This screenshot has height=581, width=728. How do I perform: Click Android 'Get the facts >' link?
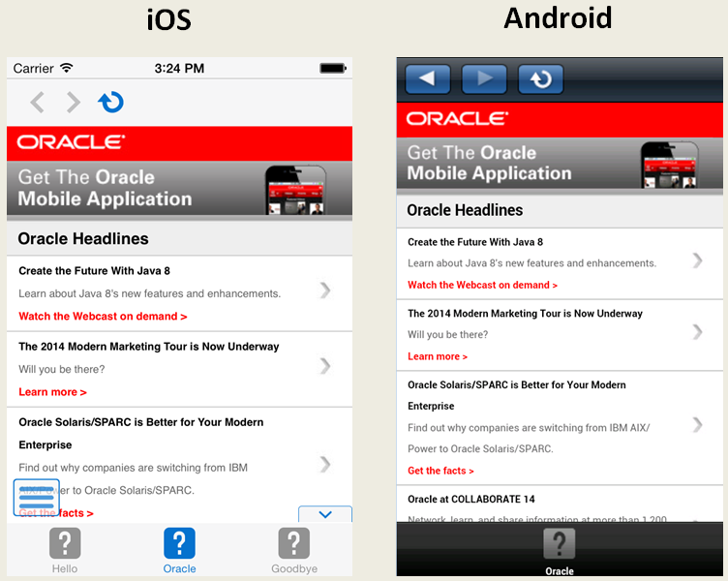440,471
